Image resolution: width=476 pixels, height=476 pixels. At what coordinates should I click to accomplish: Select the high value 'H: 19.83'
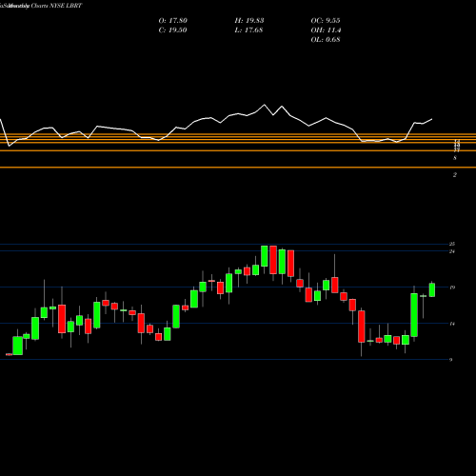pyautogui.click(x=249, y=21)
